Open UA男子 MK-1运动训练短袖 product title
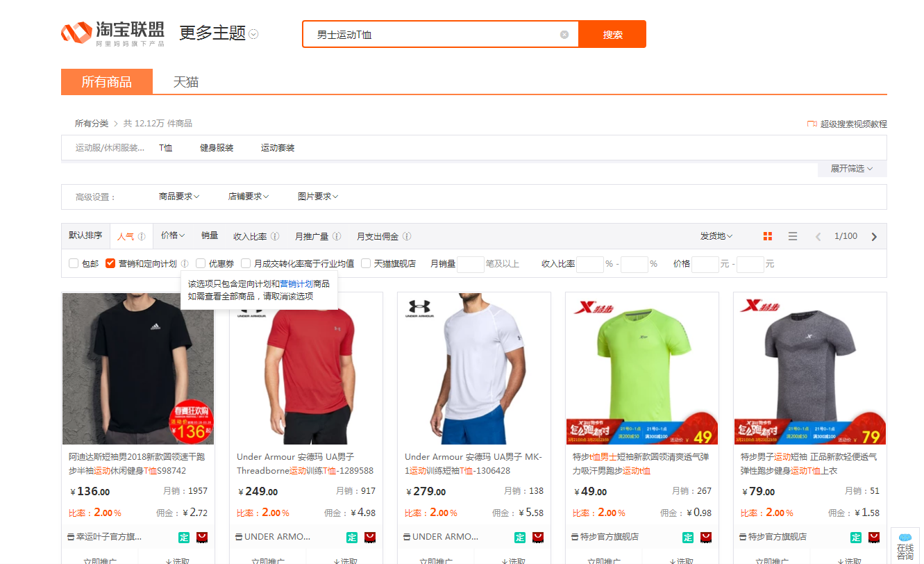 (473, 464)
